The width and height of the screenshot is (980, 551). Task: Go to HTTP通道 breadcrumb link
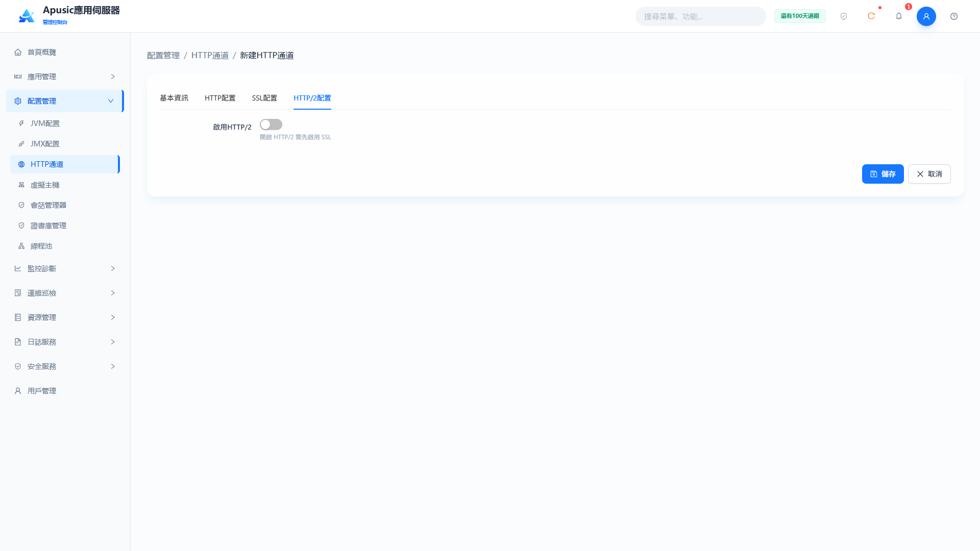coord(210,55)
